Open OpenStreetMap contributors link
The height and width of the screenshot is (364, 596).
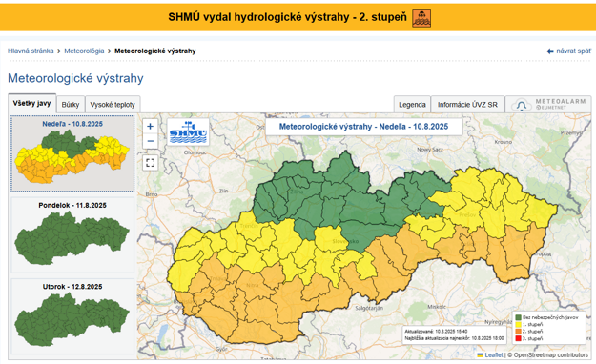[551, 354]
